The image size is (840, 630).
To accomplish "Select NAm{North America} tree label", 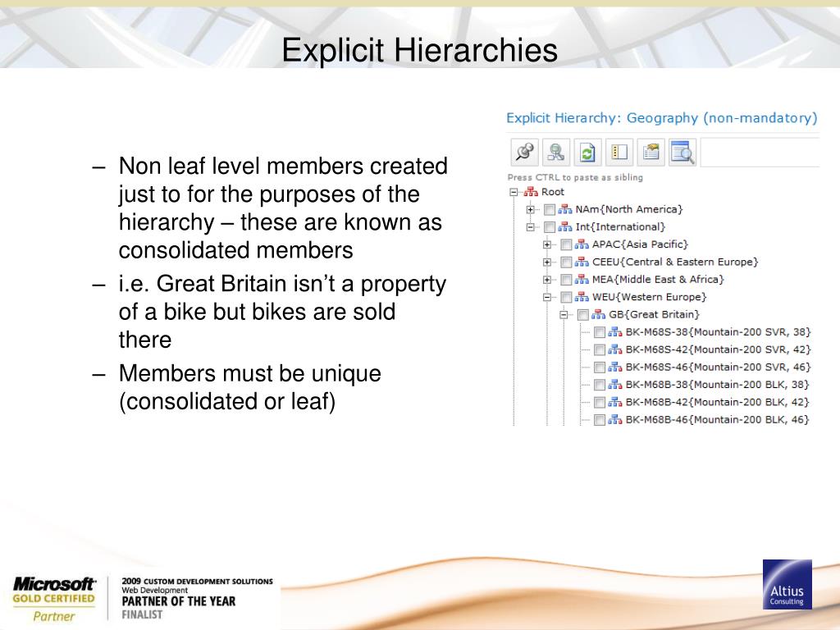I will (x=629, y=209).
